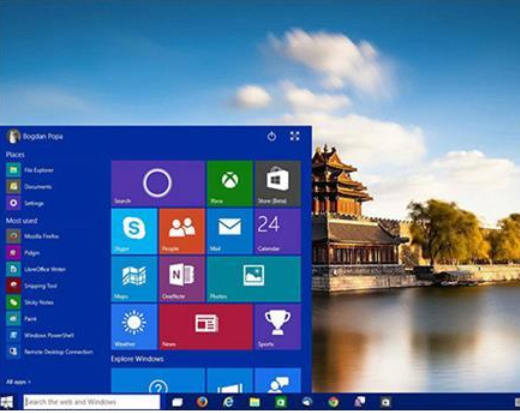This screenshot has height=413, width=520.
Task: Open Settings under Places
Action: point(25,203)
